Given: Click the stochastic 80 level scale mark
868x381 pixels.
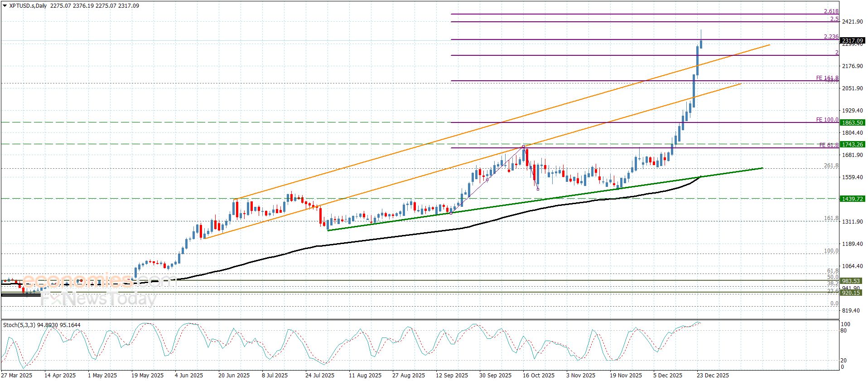Looking at the screenshot, I should [844, 331].
